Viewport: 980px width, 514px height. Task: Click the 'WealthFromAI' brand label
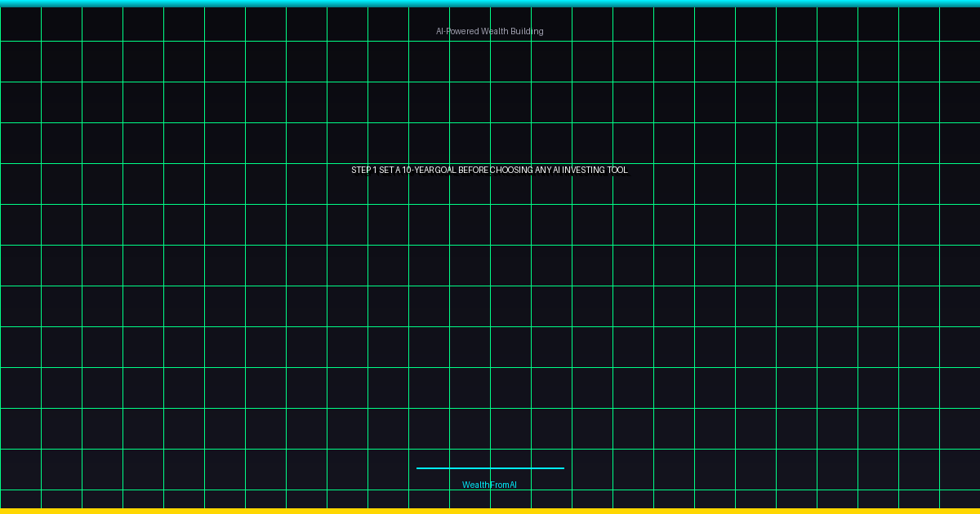click(x=489, y=485)
